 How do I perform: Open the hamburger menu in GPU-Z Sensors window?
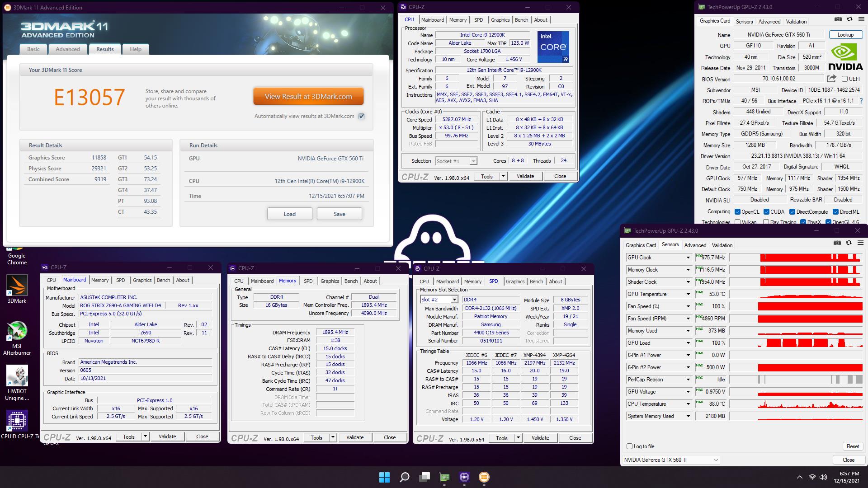click(x=860, y=243)
